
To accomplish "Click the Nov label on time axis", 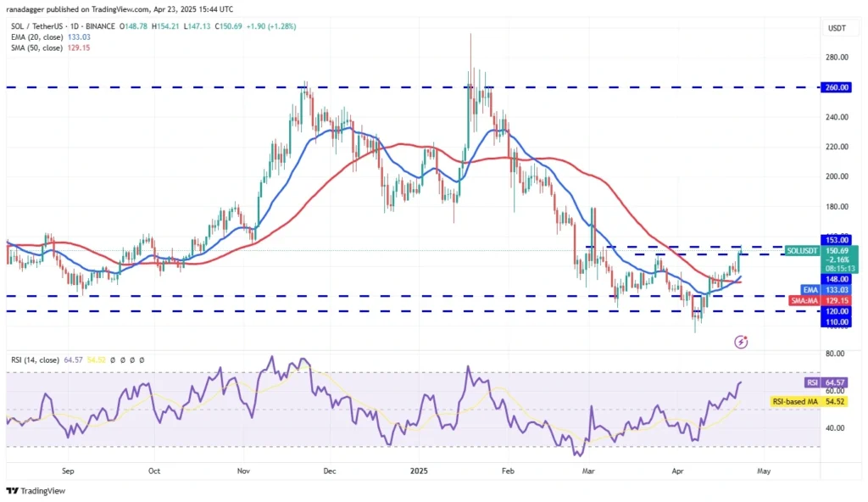I will [x=243, y=471].
